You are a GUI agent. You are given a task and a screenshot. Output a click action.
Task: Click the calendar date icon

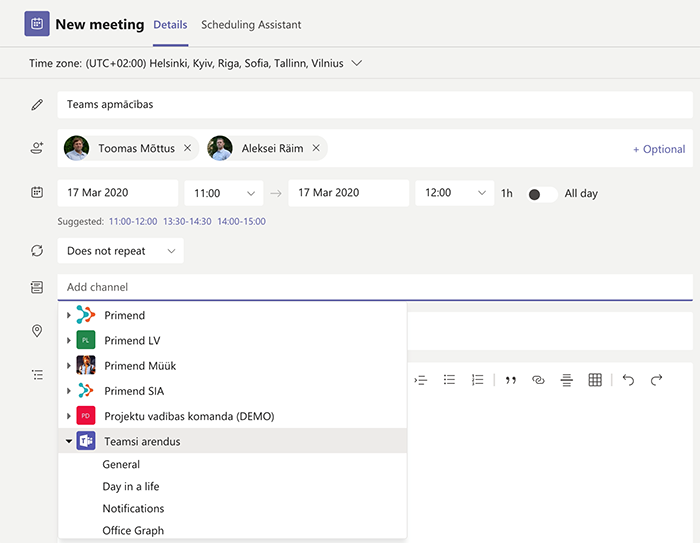tap(37, 192)
